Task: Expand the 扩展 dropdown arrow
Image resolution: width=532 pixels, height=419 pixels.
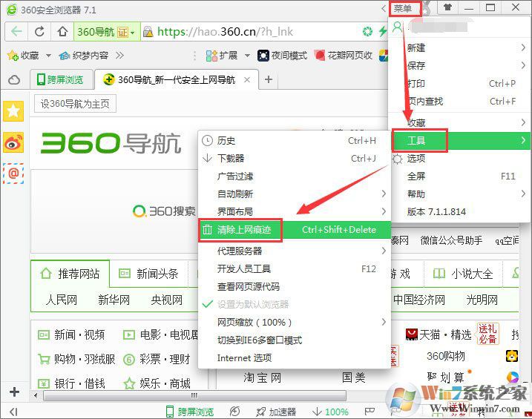Action: click(247, 56)
